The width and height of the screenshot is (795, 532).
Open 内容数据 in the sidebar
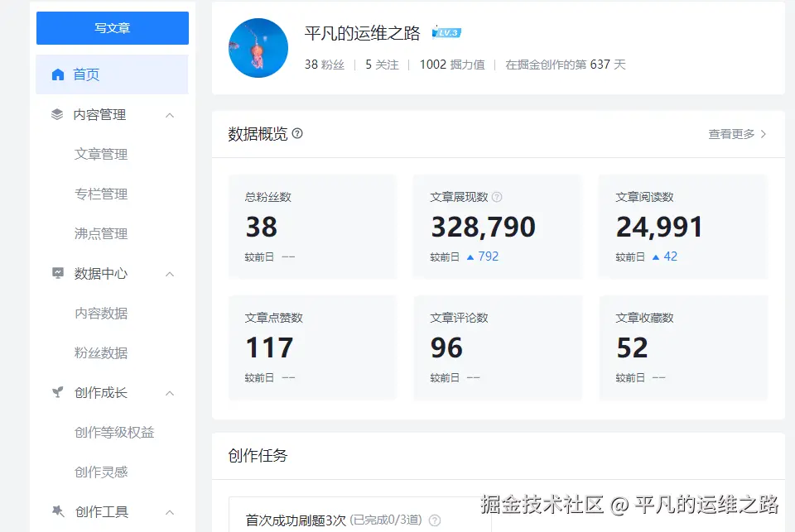101,313
